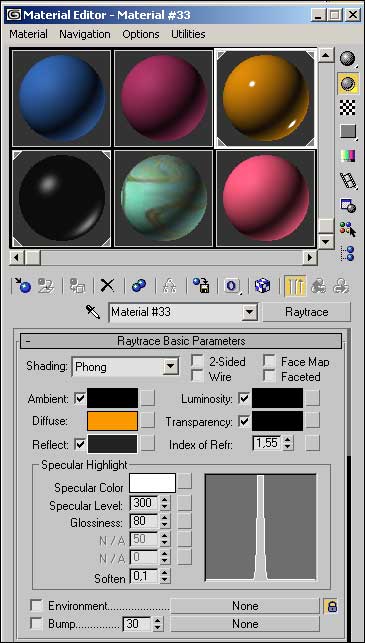This screenshot has height=643, width=365.
Task: Click the sample slots scroll right arrow
Action: tap(310, 258)
